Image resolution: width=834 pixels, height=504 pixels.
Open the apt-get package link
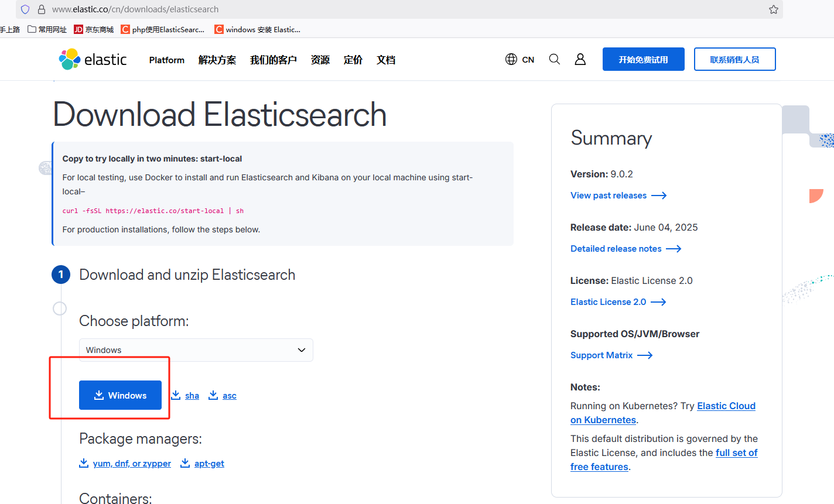tap(202, 464)
